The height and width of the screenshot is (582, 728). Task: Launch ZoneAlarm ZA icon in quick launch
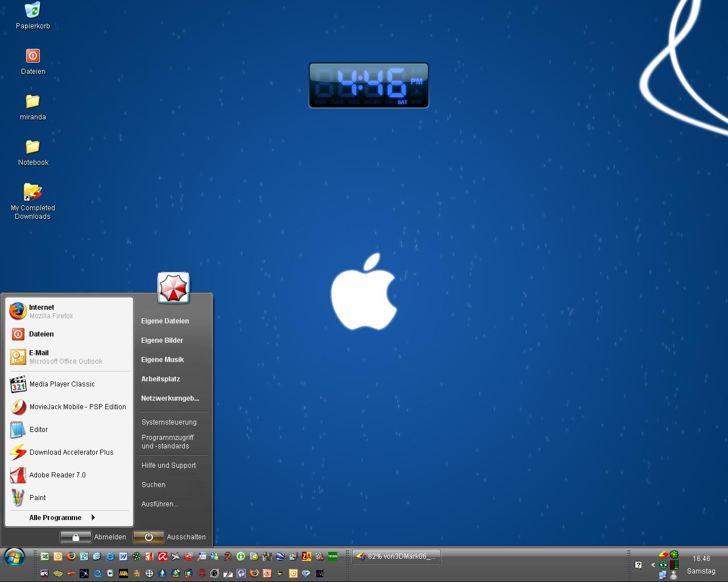[x=307, y=556]
